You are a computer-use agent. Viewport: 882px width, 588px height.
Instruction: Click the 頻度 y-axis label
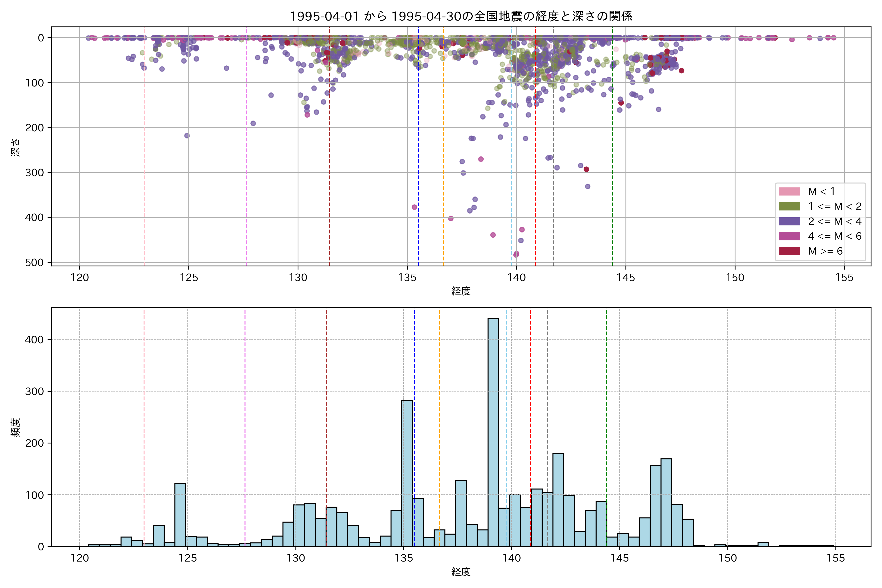[16, 428]
